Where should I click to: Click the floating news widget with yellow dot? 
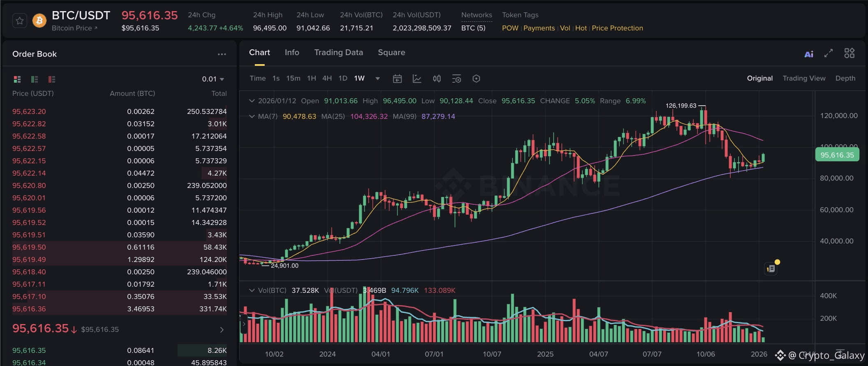(x=771, y=269)
